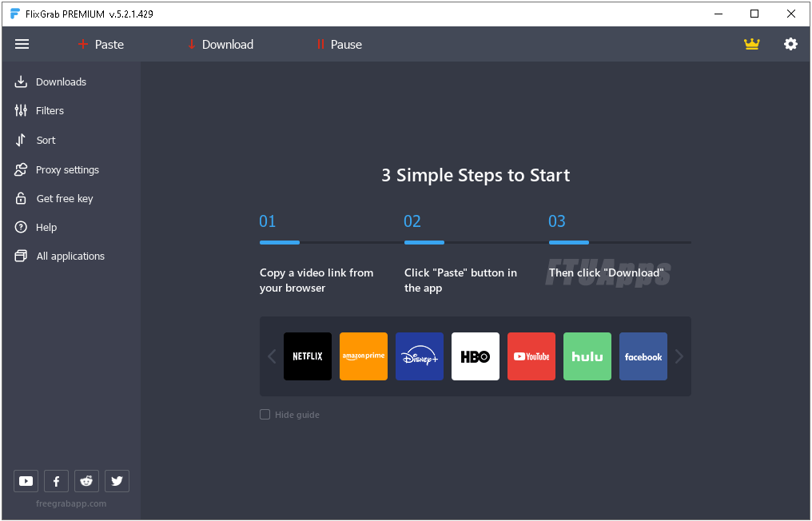The height and width of the screenshot is (521, 812).
Task: Click the FlixGrab logo in title bar
Action: (15, 14)
